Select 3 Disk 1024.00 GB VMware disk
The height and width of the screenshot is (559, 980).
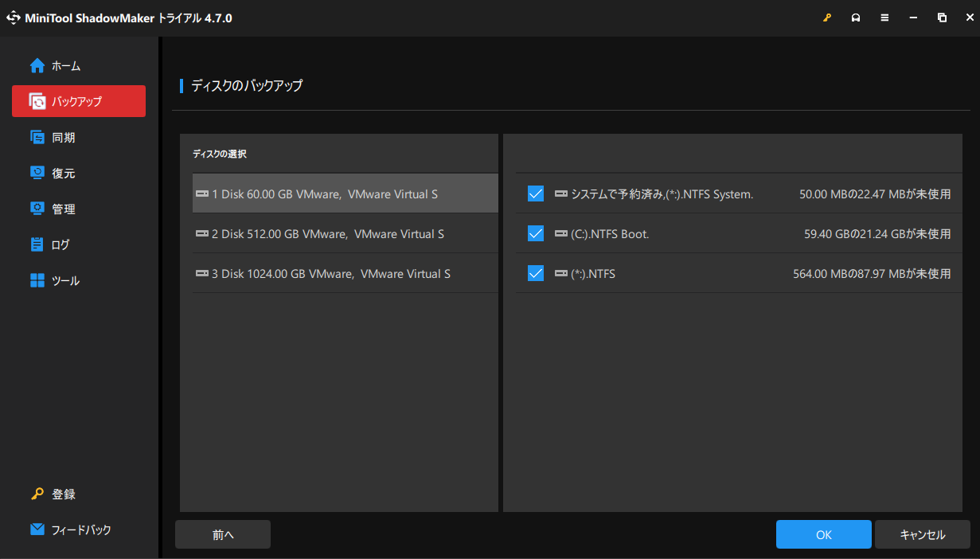tap(346, 273)
